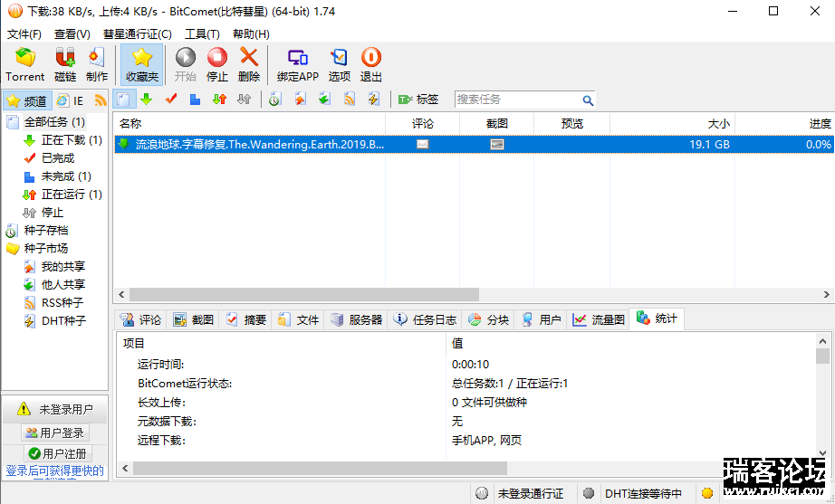Click the magnifier search icon
The width and height of the screenshot is (835, 504).
[588, 100]
